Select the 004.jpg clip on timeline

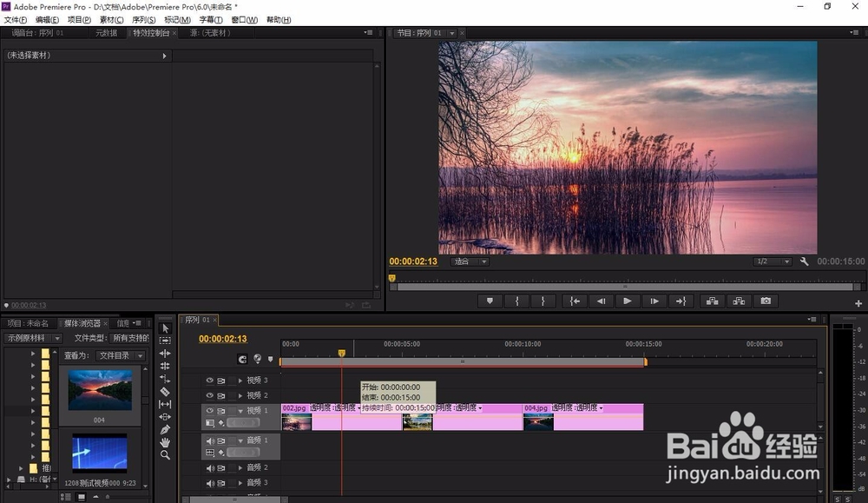[583, 417]
